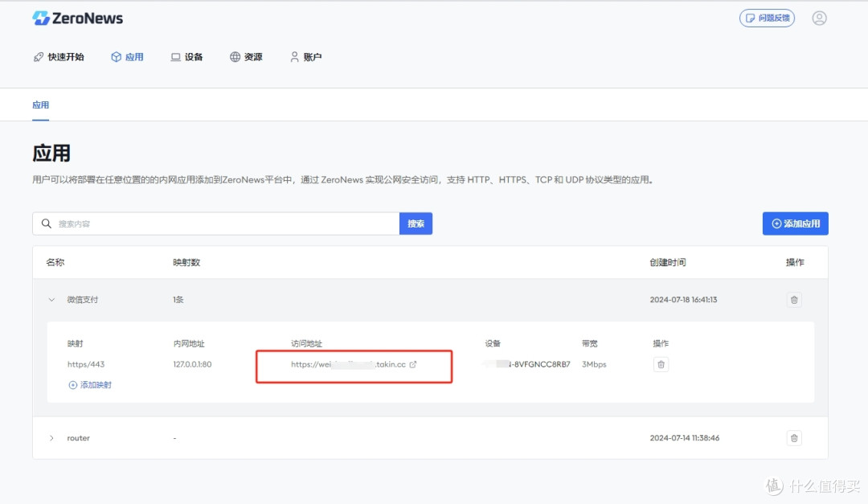Image resolution: width=868 pixels, height=504 pixels.
Task: Click the magnifier icon in search box
Action: coord(47,223)
